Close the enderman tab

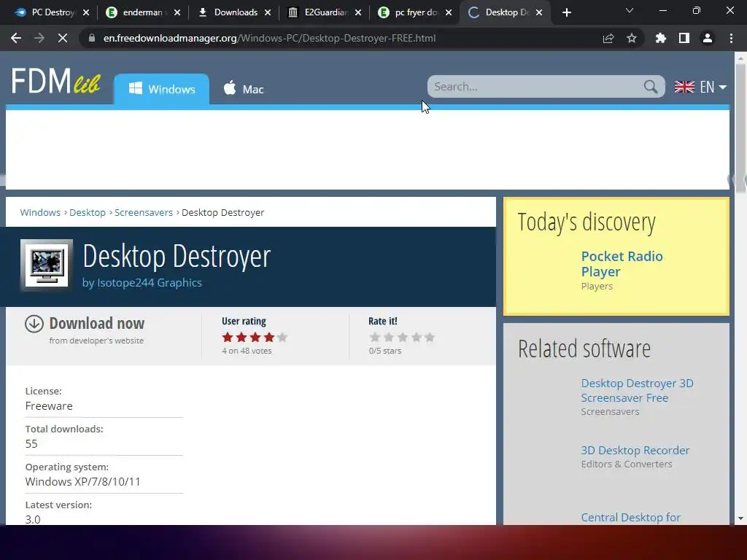click(x=177, y=12)
